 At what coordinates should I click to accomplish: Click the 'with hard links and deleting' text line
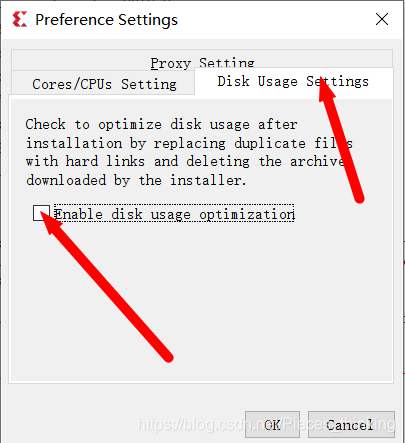(185, 161)
